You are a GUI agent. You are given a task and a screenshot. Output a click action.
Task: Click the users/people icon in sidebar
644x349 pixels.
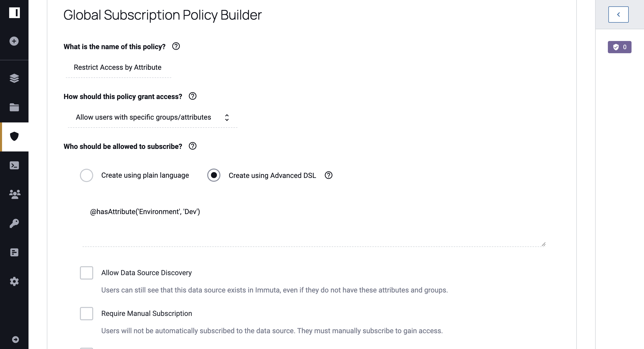pos(14,194)
